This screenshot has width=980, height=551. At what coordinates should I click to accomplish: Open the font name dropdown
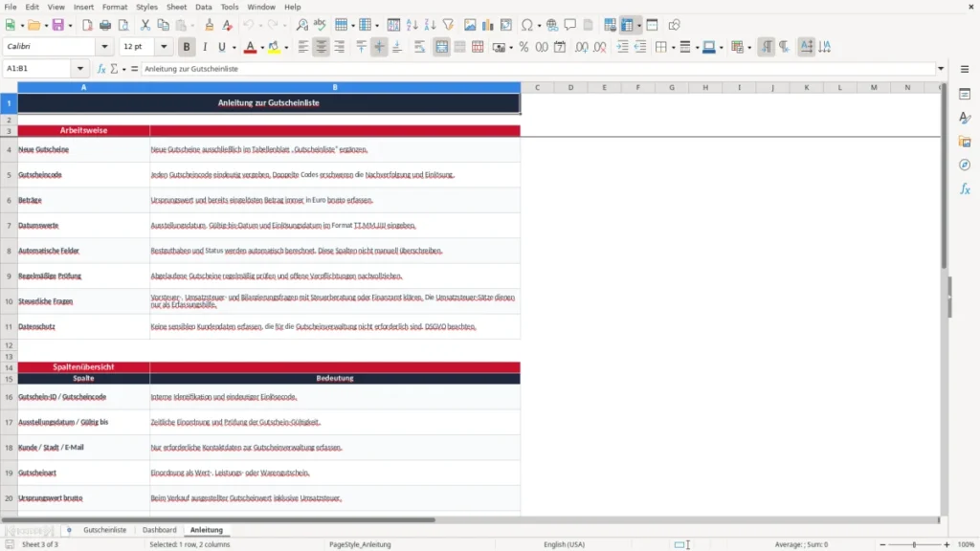[104, 46]
